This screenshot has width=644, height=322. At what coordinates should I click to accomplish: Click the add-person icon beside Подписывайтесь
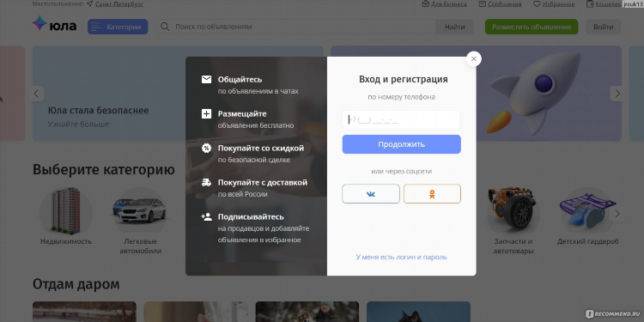point(206,216)
